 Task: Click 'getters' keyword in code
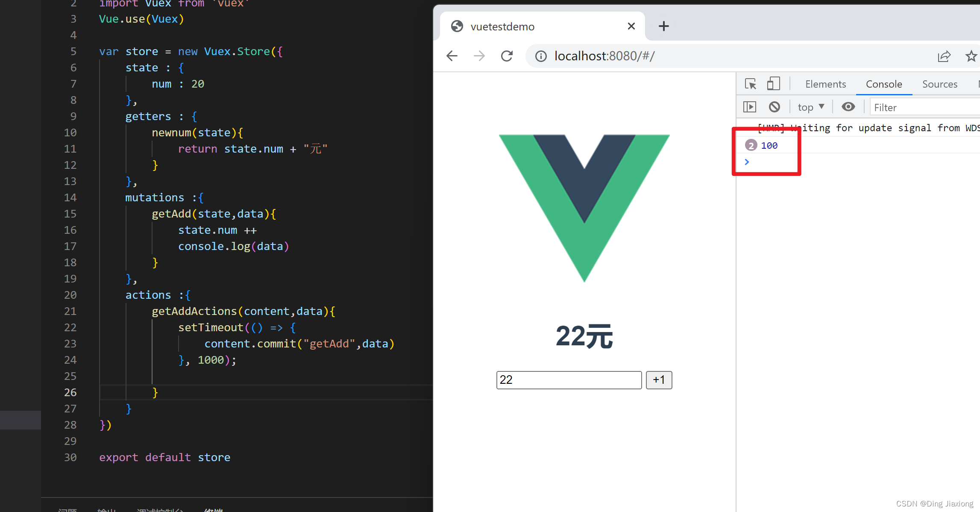pos(148,116)
